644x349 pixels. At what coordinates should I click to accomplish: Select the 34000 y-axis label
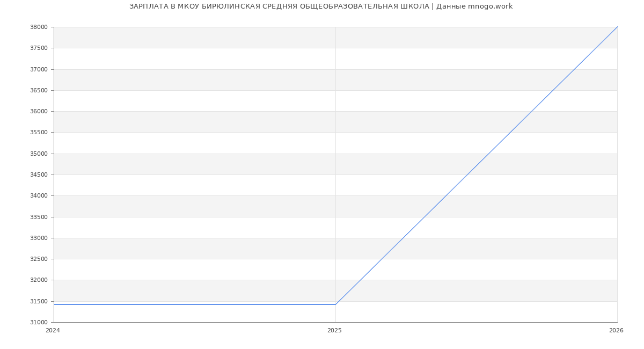click(39, 196)
